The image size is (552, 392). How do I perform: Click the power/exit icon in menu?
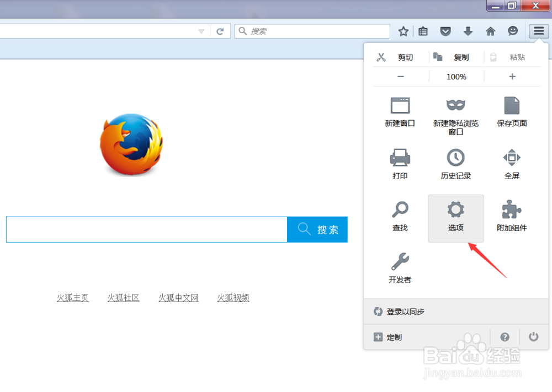(533, 337)
